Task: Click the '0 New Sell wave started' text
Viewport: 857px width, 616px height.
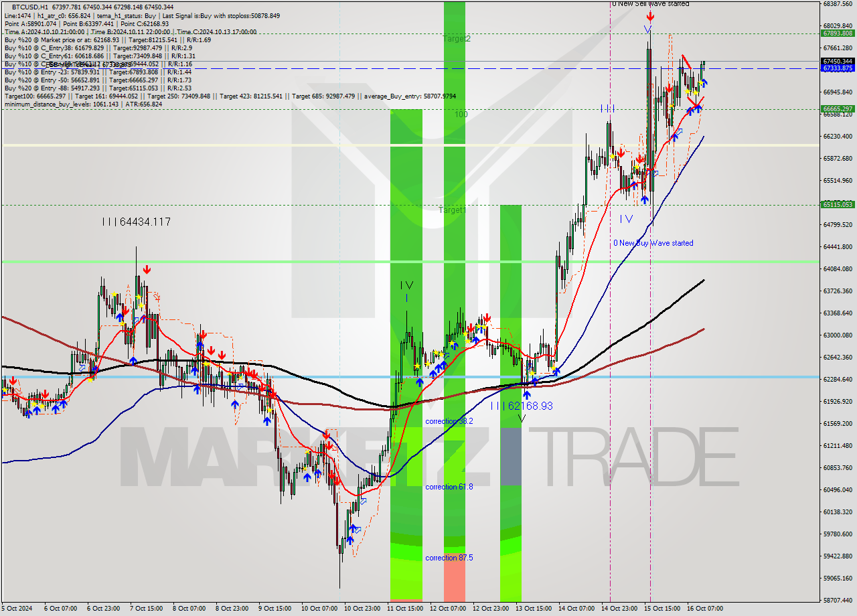Action: tap(650, 4)
